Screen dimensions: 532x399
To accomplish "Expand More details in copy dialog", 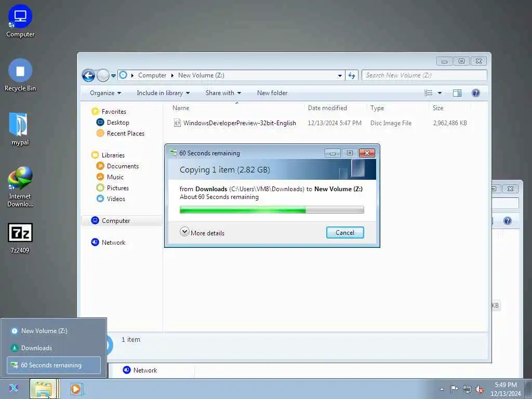I will pyautogui.click(x=202, y=233).
